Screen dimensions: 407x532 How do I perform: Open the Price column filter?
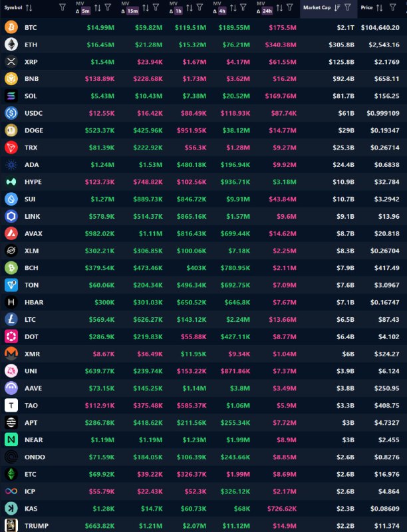tap(392, 7)
